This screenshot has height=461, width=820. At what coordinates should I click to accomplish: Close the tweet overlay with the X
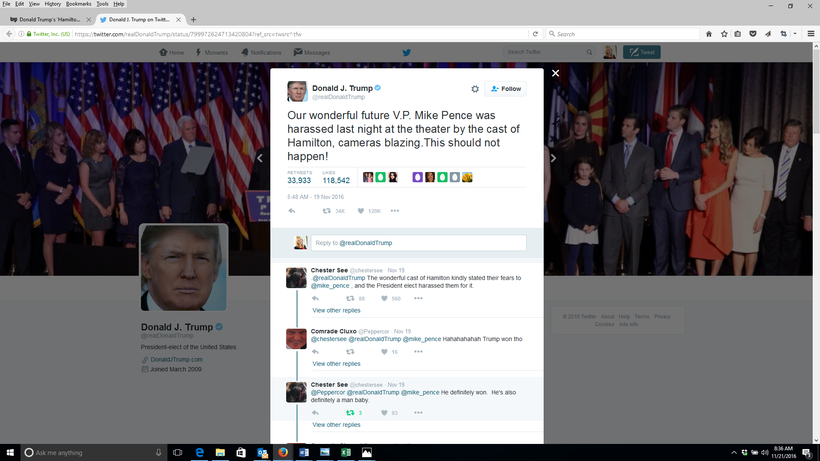[555, 73]
